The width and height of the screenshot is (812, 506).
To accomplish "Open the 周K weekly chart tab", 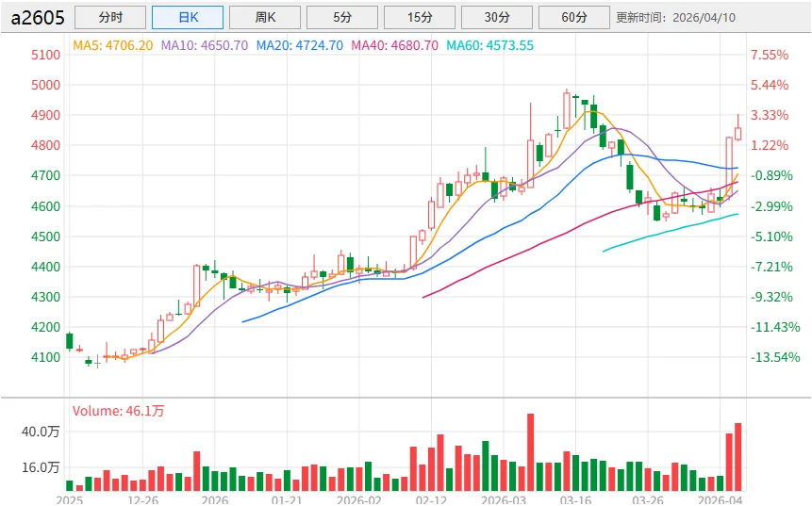I will click(x=265, y=18).
